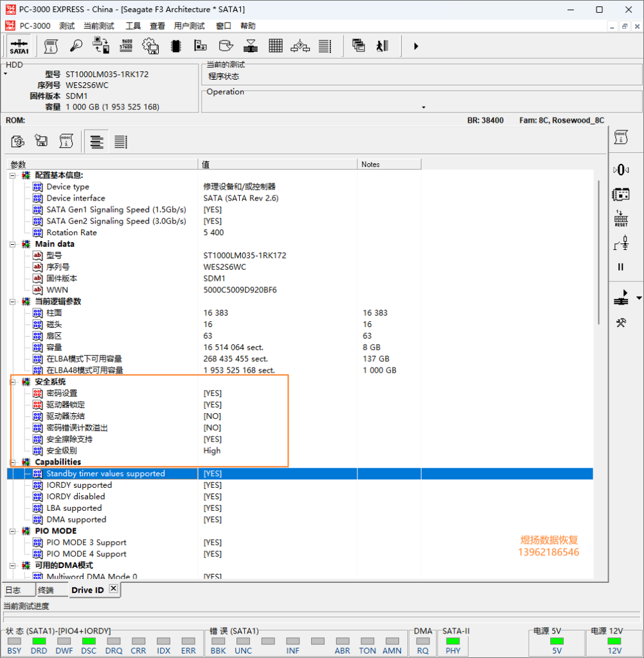
Task: Click the heads and platters icon in toolbar
Action: coord(251,46)
